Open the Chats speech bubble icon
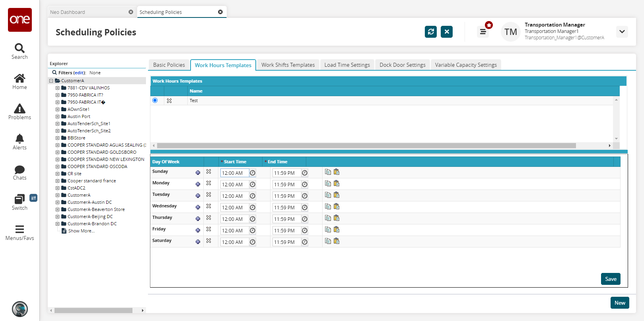Image resolution: width=644 pixels, height=321 pixels. [19, 170]
